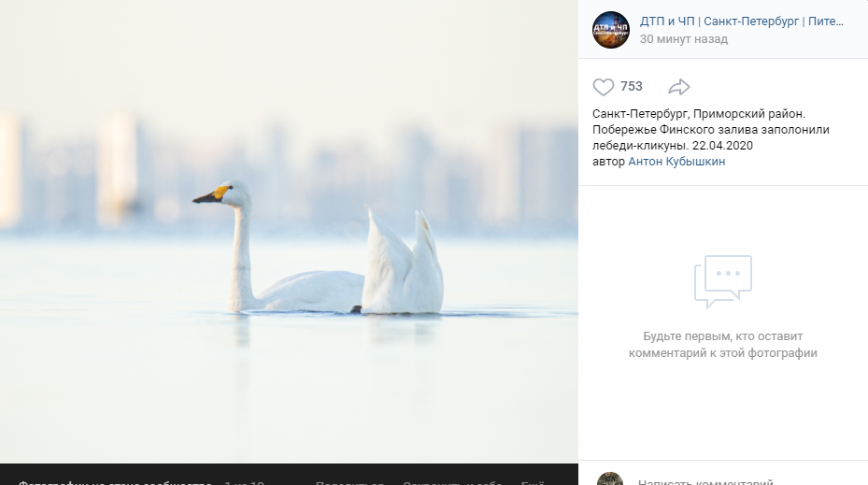Like the photo with heart icon

pos(604,87)
